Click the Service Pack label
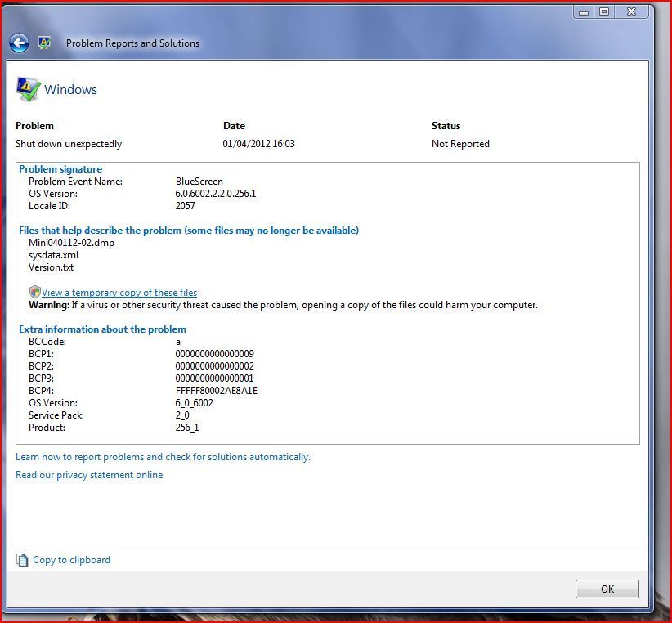This screenshot has width=672, height=623. [x=56, y=415]
